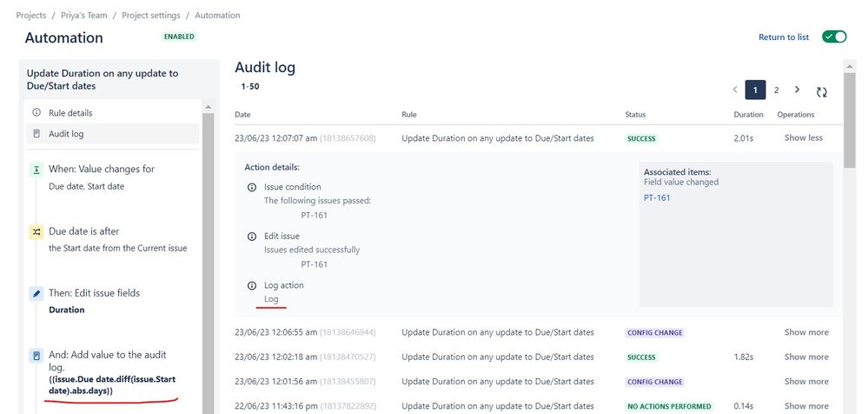The height and width of the screenshot is (414, 868).
Task: Open Project settings breadcrumb
Action: pyautogui.click(x=151, y=15)
